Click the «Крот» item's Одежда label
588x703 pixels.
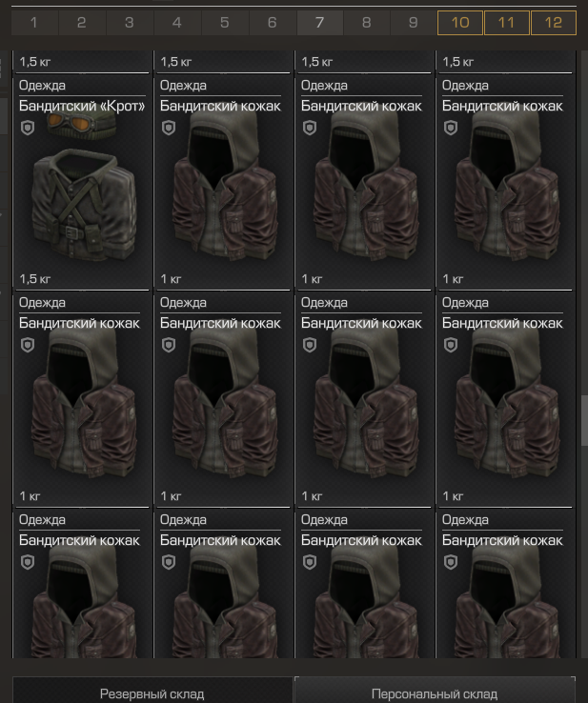tap(42, 85)
